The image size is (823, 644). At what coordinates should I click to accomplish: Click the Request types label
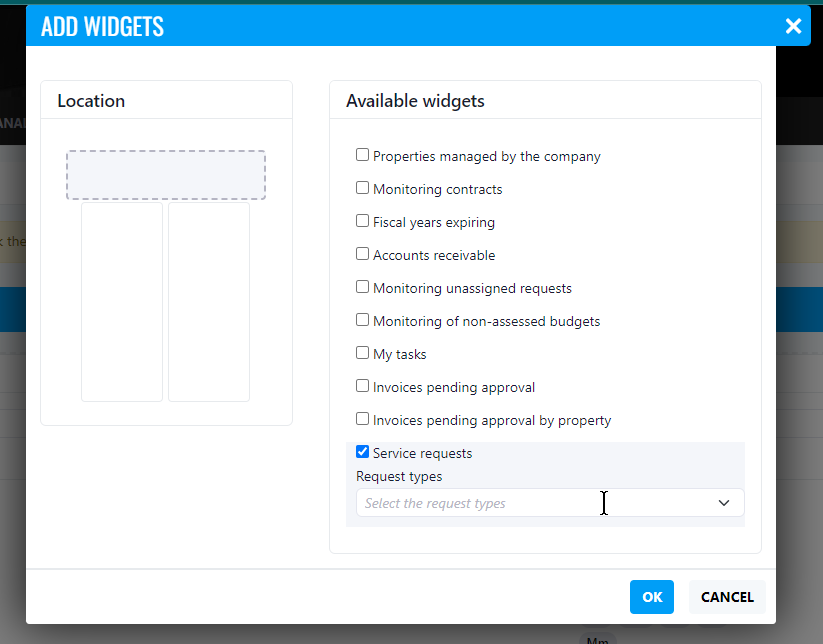tap(399, 477)
